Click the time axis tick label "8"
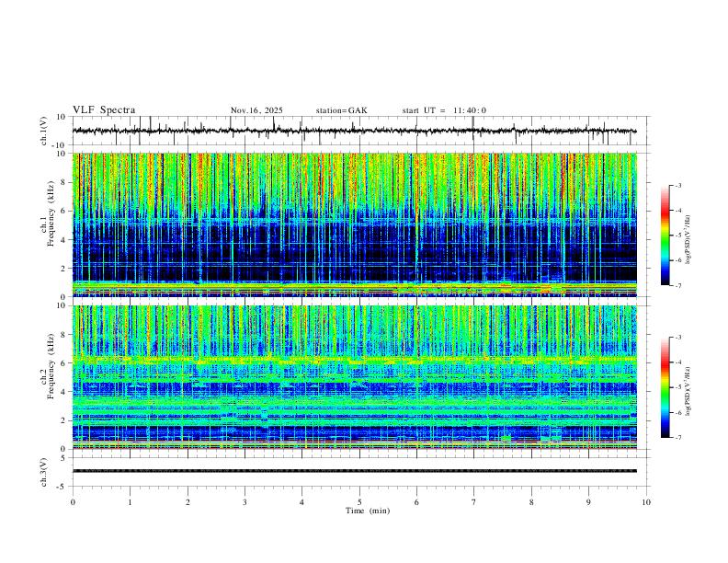The height and width of the screenshot is (563, 728). coord(531,502)
